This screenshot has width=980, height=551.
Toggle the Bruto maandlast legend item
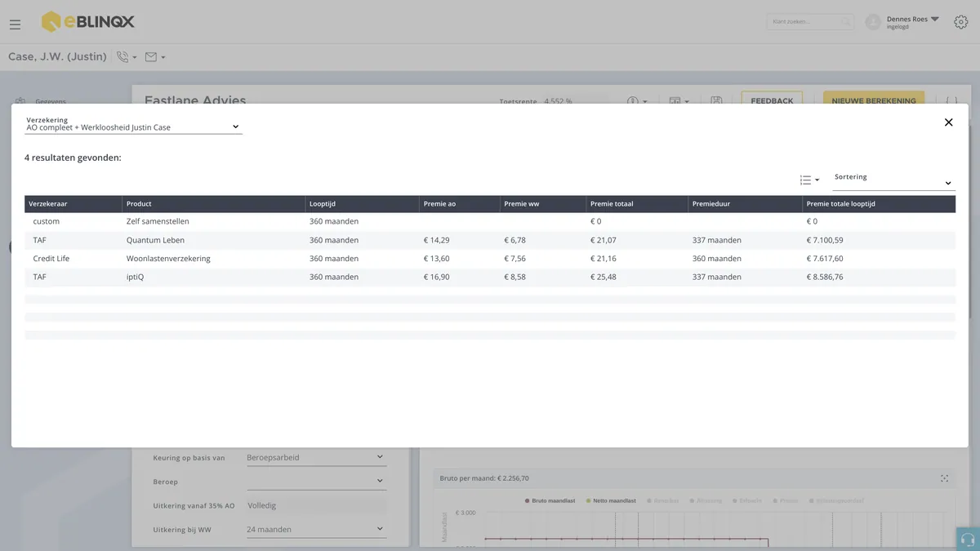tap(551, 500)
